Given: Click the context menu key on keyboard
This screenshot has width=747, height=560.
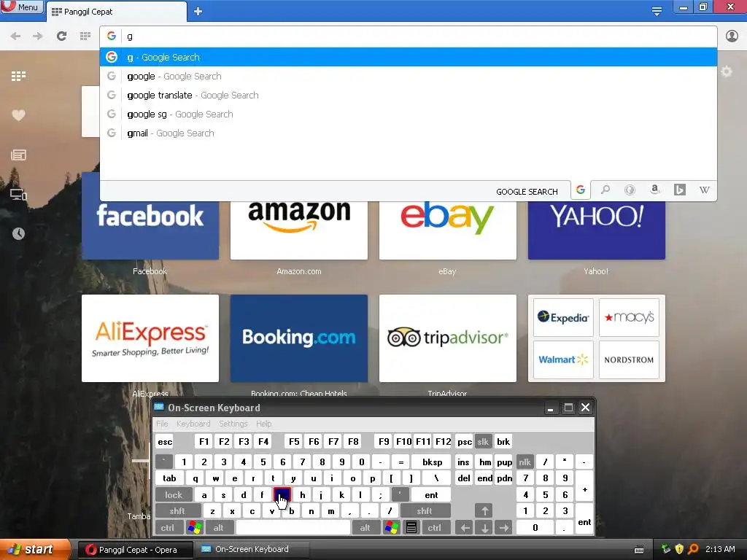Looking at the screenshot, I should (x=411, y=528).
